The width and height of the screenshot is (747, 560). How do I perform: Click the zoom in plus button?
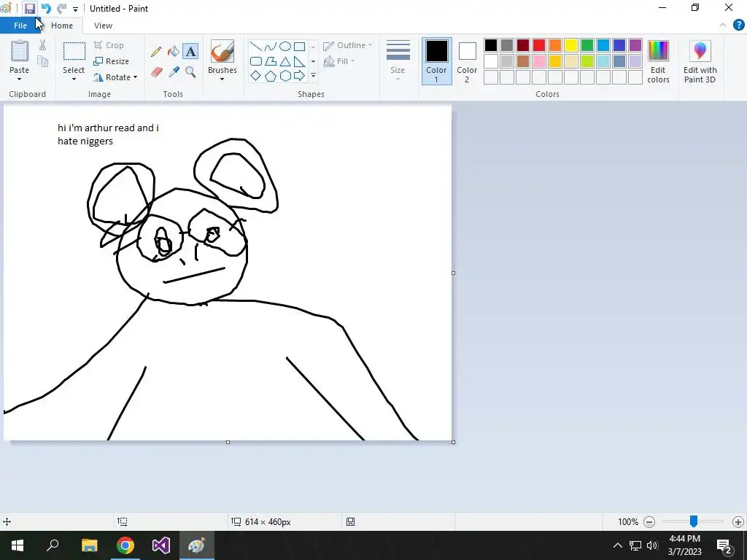point(738,522)
